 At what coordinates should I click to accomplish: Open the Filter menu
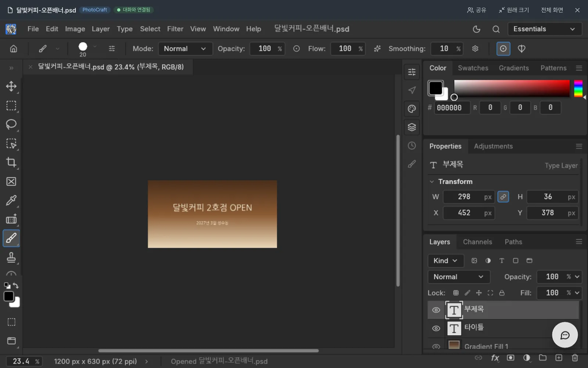[x=175, y=29]
